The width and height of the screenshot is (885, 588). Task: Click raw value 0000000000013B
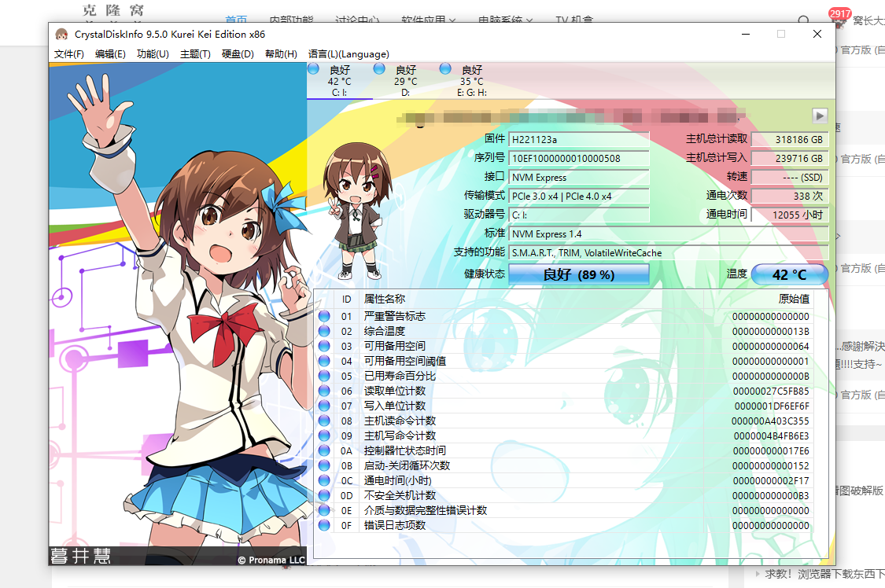[770, 332]
